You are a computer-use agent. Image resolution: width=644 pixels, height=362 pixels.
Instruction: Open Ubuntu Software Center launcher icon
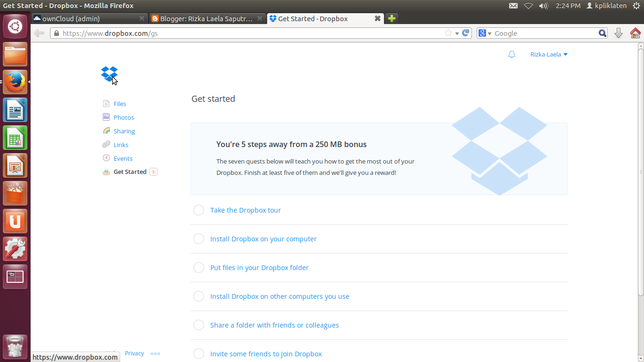pos(15,194)
